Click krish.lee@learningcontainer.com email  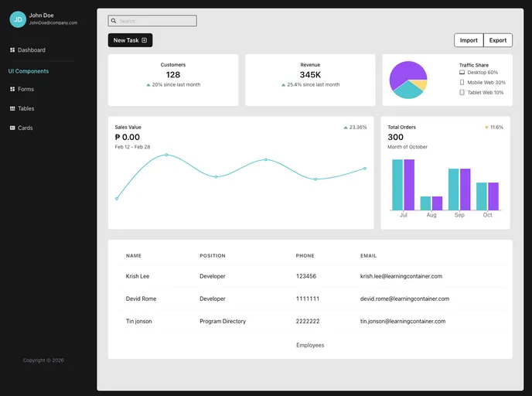pos(401,276)
